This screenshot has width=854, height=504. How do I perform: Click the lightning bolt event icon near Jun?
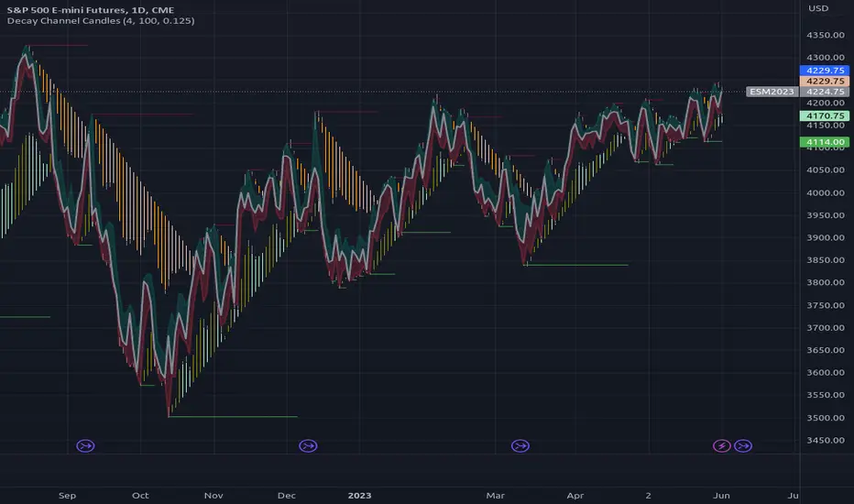(722, 446)
